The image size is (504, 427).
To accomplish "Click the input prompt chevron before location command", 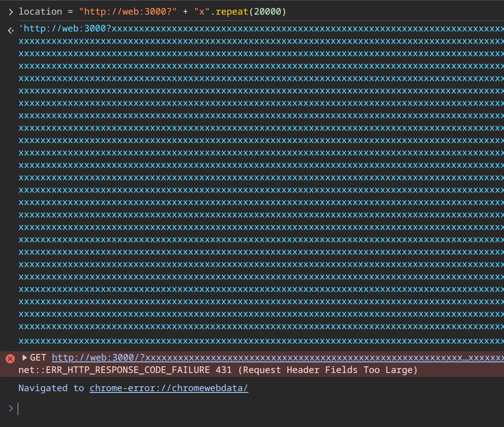I will [11, 12].
